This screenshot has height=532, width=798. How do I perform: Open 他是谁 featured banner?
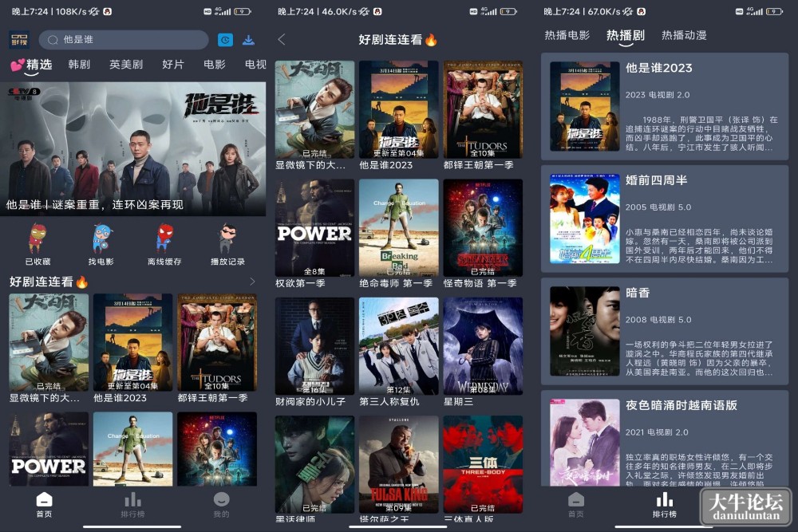tap(132, 149)
